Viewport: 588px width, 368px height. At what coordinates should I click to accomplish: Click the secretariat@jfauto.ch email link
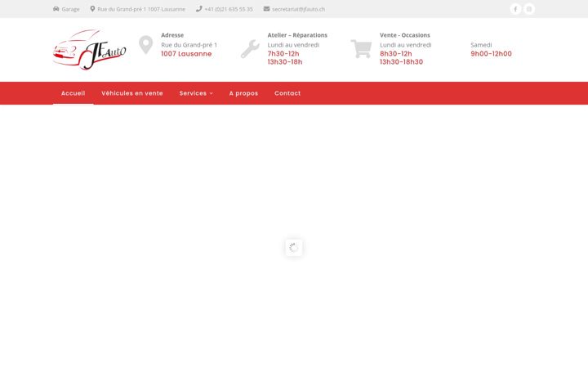click(299, 9)
